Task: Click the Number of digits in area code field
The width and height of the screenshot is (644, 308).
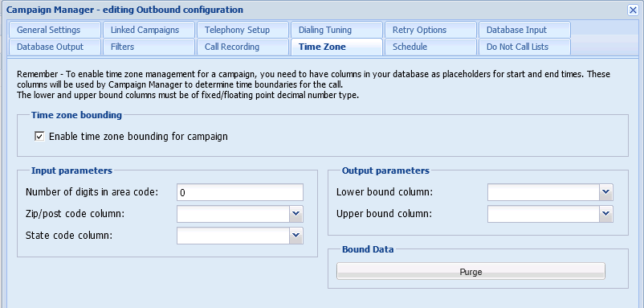Action: [x=240, y=192]
